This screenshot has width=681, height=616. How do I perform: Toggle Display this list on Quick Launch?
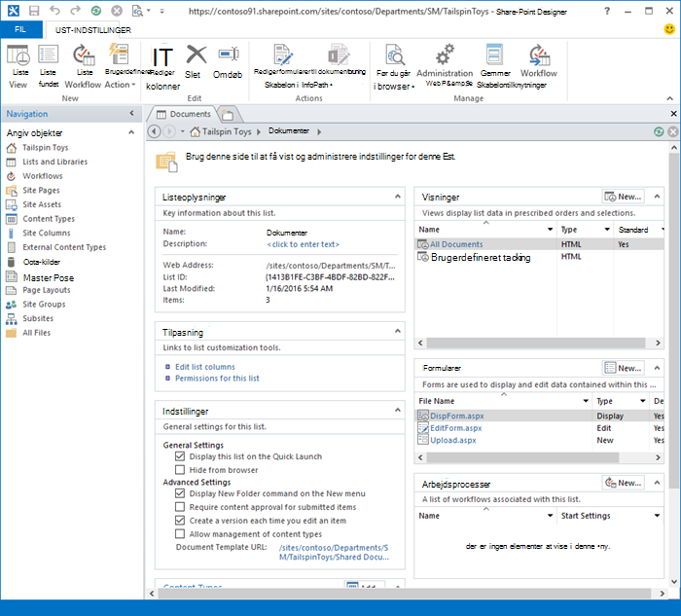180,456
